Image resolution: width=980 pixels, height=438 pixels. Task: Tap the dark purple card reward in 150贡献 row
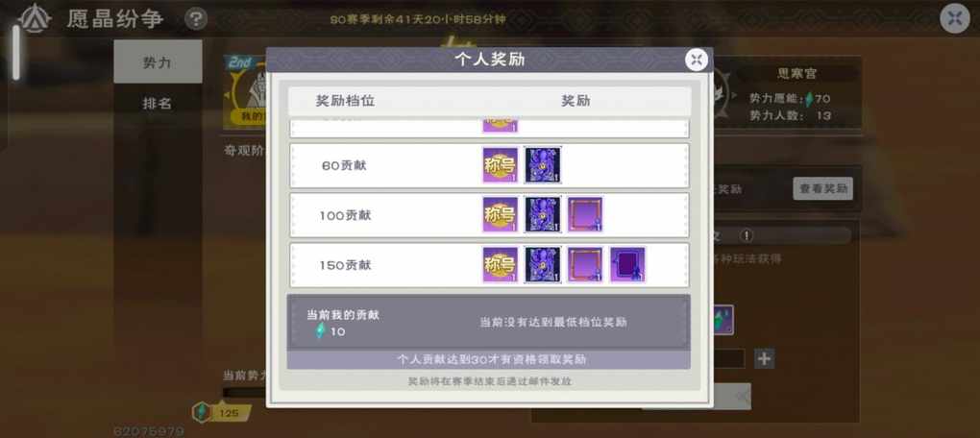tap(627, 265)
